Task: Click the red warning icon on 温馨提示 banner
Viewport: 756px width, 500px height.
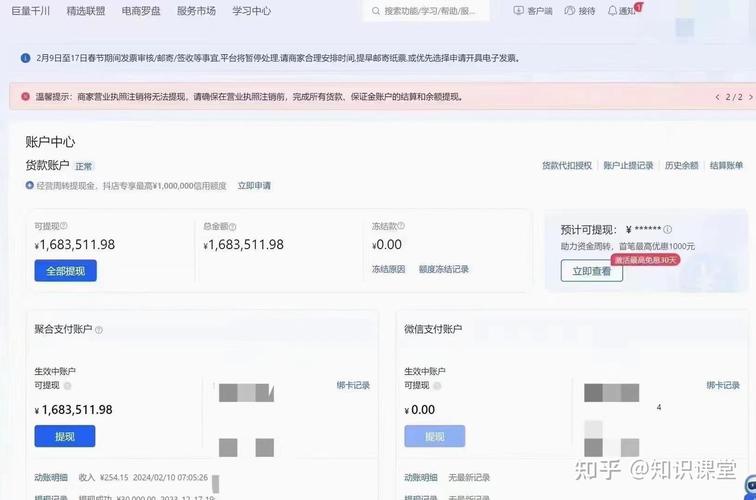Action: click(26, 96)
